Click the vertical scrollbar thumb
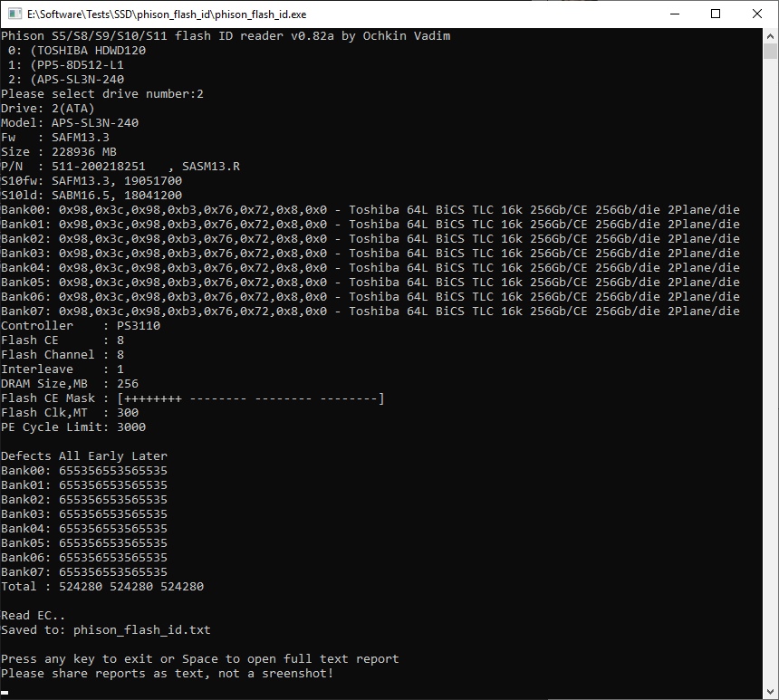 [770, 52]
